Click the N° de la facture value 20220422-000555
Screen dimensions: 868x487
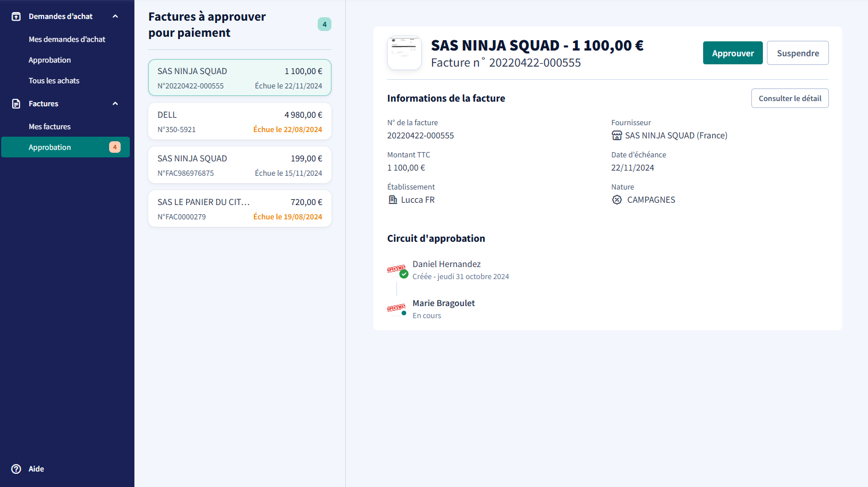pyautogui.click(x=421, y=136)
